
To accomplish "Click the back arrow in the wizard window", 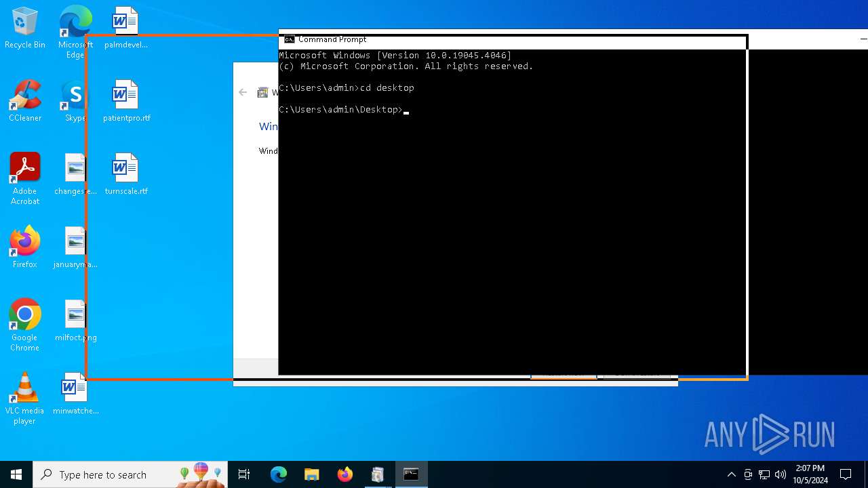I will pos(243,92).
